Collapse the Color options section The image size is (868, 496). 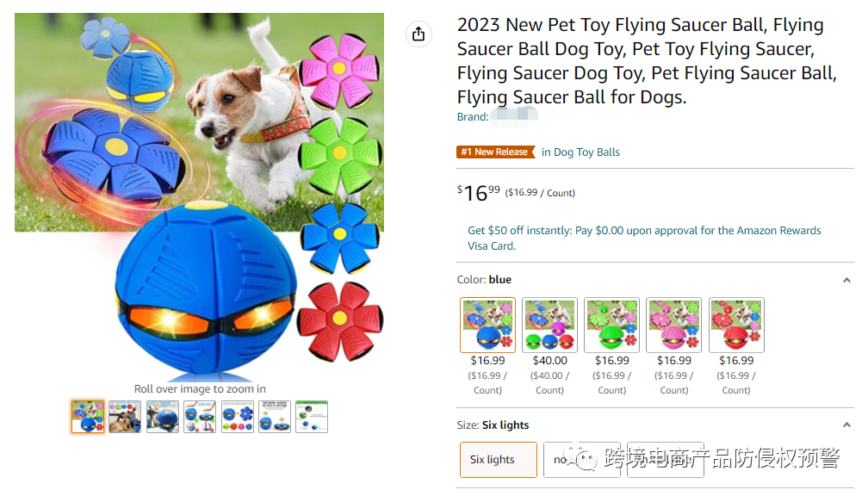[x=846, y=280]
